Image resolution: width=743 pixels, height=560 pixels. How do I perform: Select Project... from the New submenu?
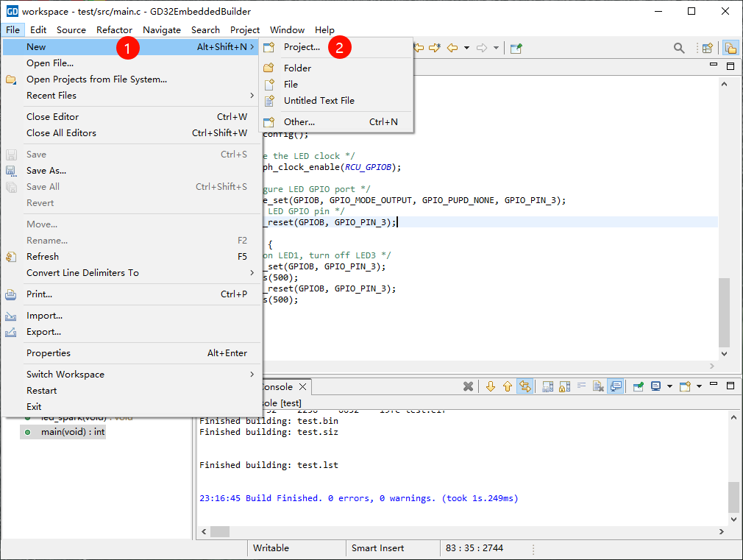[302, 47]
